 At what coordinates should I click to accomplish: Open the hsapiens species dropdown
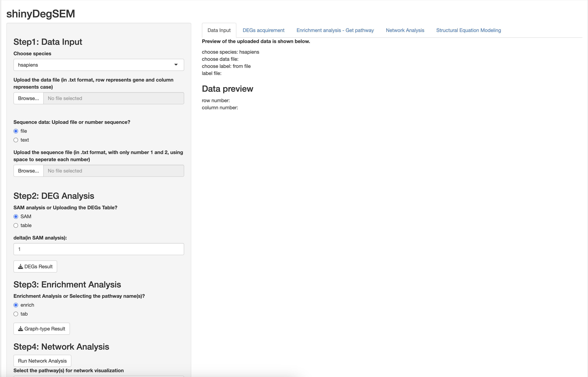[x=98, y=65]
